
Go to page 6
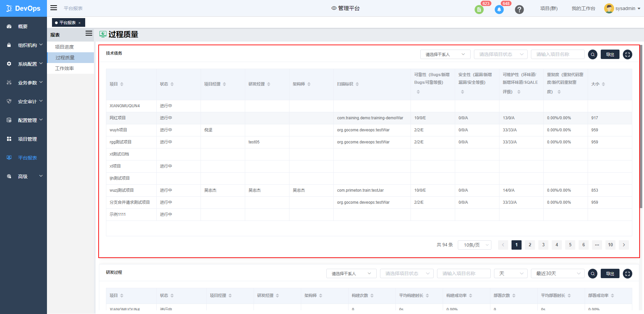(584, 245)
